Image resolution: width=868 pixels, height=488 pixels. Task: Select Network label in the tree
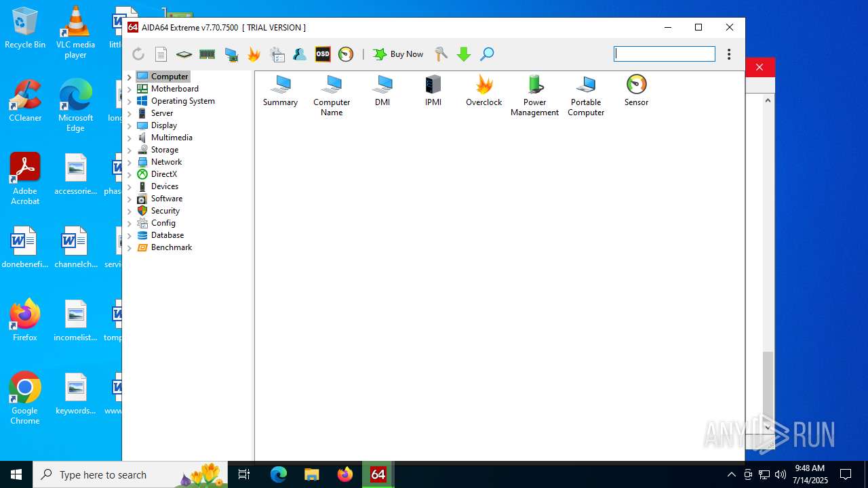coord(166,162)
